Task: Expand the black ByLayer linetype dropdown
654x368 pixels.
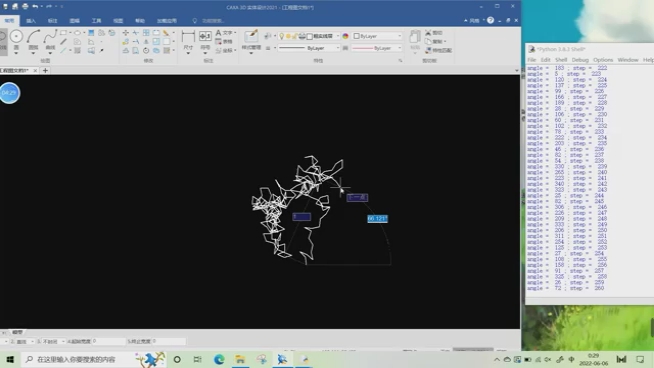Action: 309,48
